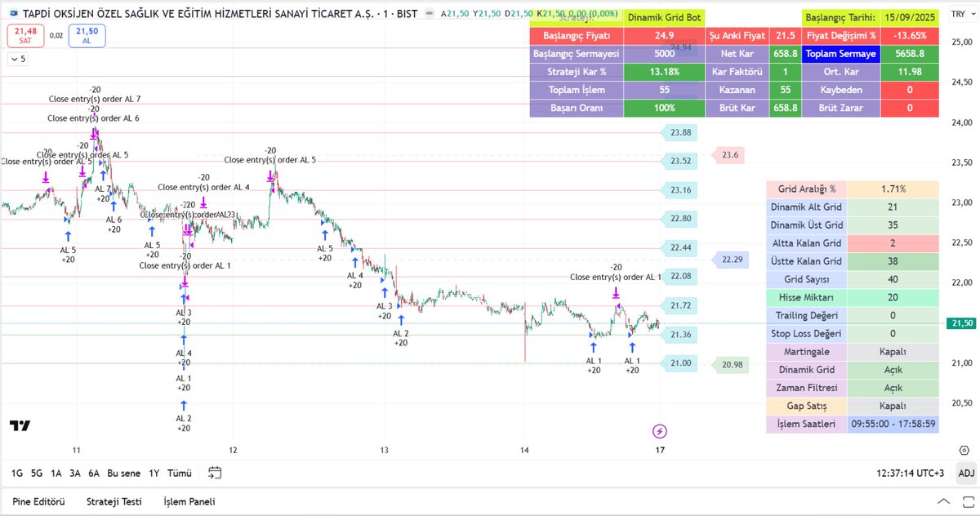Screen dimensions: 980x516
Task: Click the AL 7 +20 buy marker
Action: coord(103,193)
